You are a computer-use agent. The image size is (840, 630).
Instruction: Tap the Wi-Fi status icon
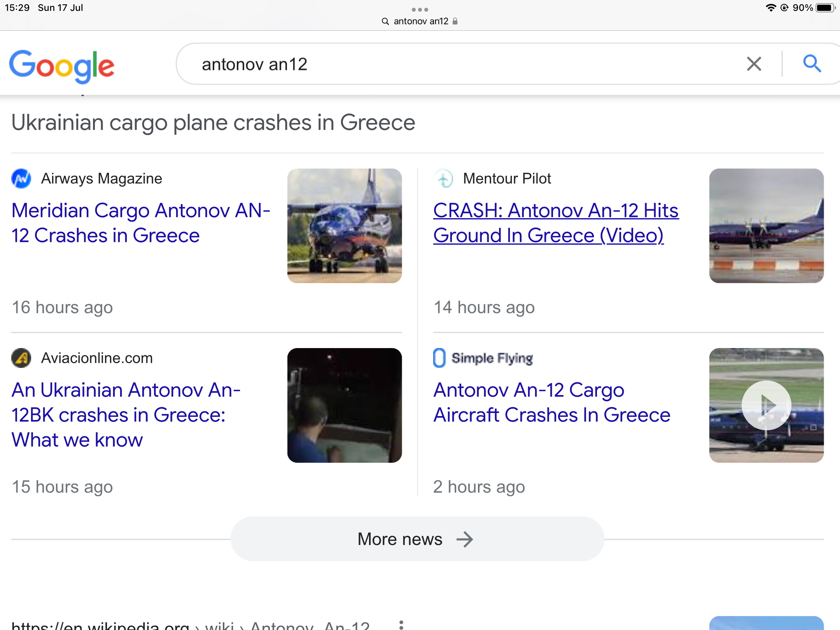click(x=770, y=8)
